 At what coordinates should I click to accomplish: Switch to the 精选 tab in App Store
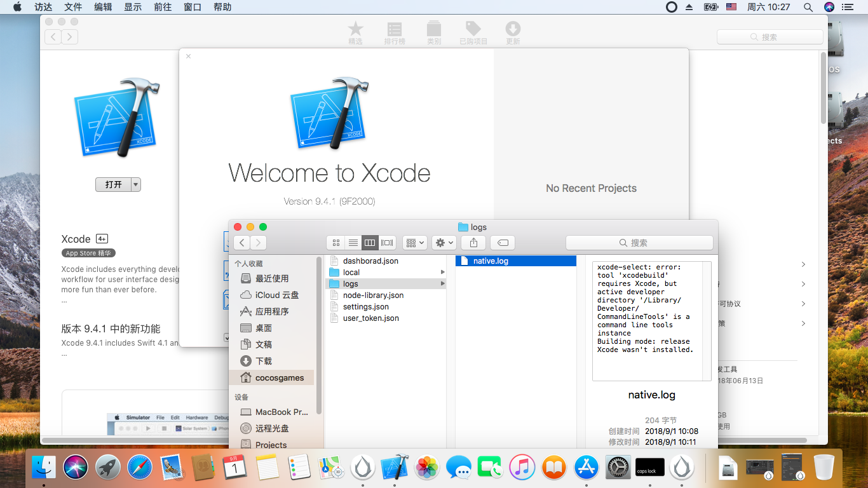[x=355, y=33]
